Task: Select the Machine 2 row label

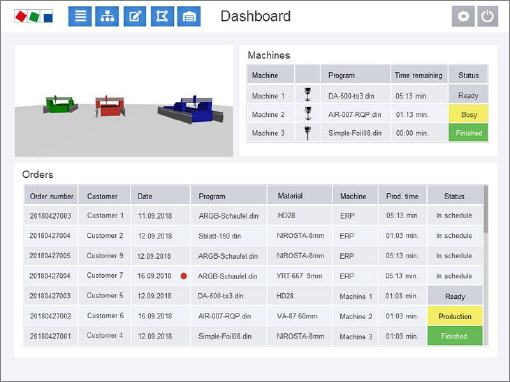Action: pyautogui.click(x=268, y=114)
